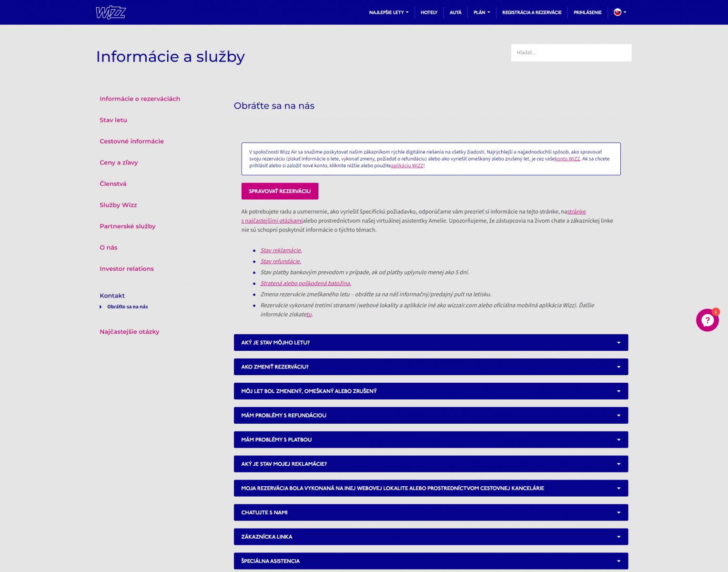Follow the 'Stav reklamácie' link
The width and height of the screenshot is (728, 572).
pos(281,250)
